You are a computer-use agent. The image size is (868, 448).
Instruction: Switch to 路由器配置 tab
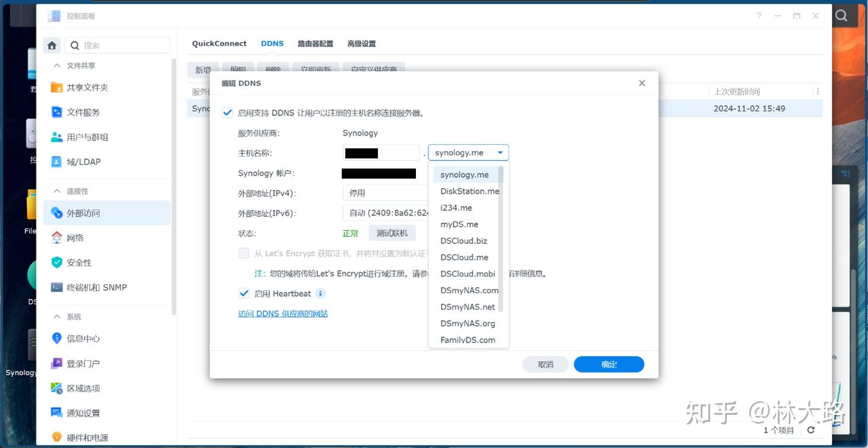[315, 43]
